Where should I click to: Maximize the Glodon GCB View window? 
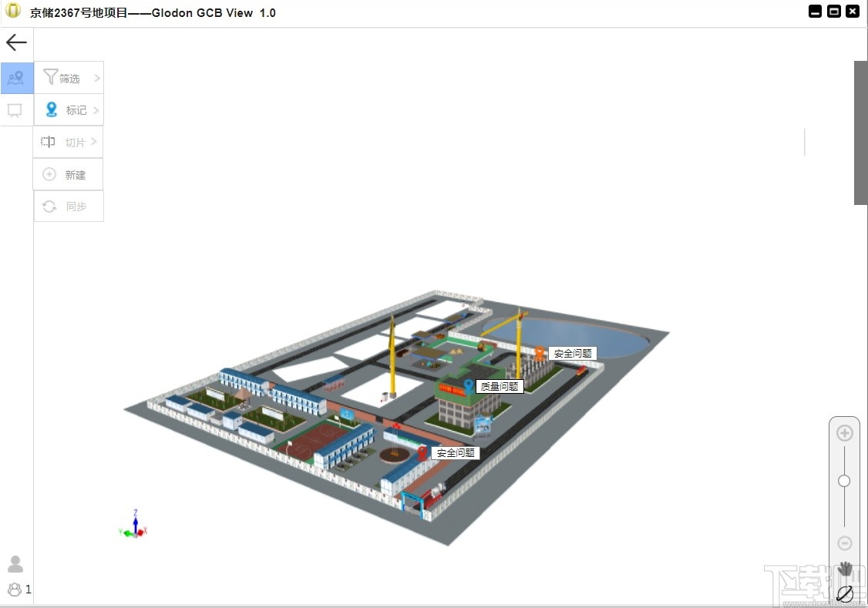point(833,11)
